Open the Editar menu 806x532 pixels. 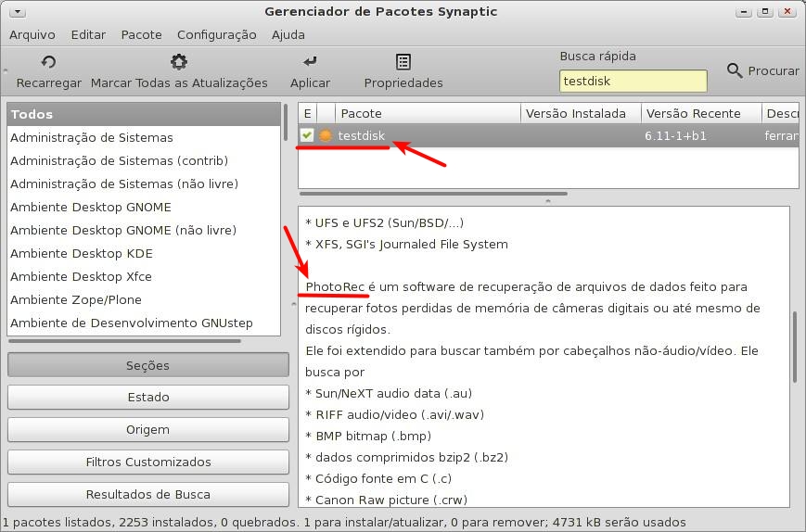click(88, 35)
